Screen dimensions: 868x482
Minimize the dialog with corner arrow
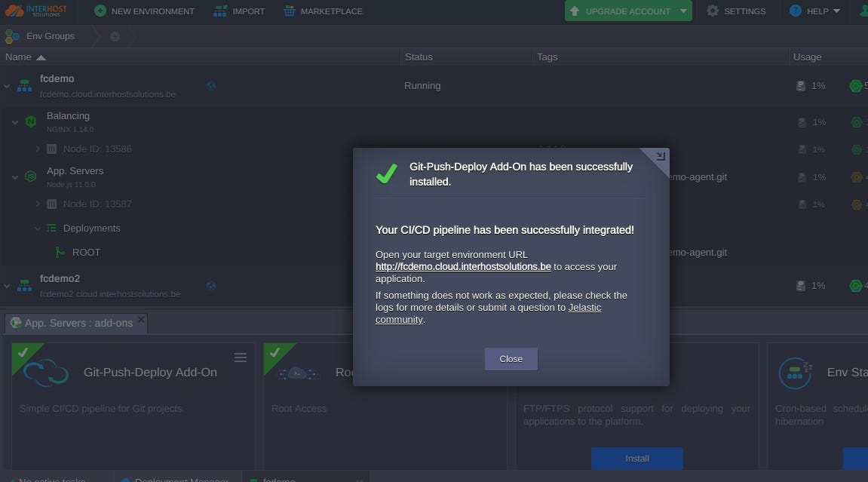click(661, 156)
